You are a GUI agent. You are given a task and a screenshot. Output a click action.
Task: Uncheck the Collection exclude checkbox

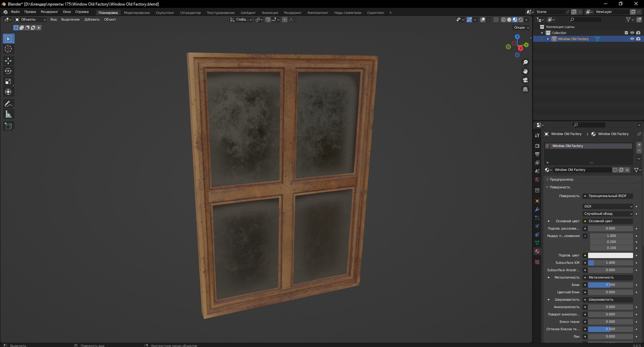click(x=626, y=33)
